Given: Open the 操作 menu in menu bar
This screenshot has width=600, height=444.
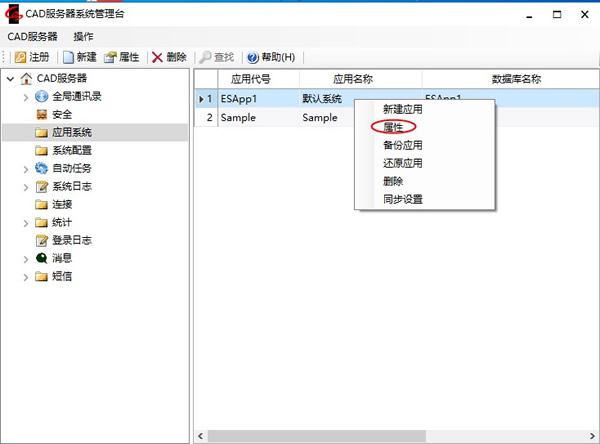Looking at the screenshot, I should click(x=83, y=36).
